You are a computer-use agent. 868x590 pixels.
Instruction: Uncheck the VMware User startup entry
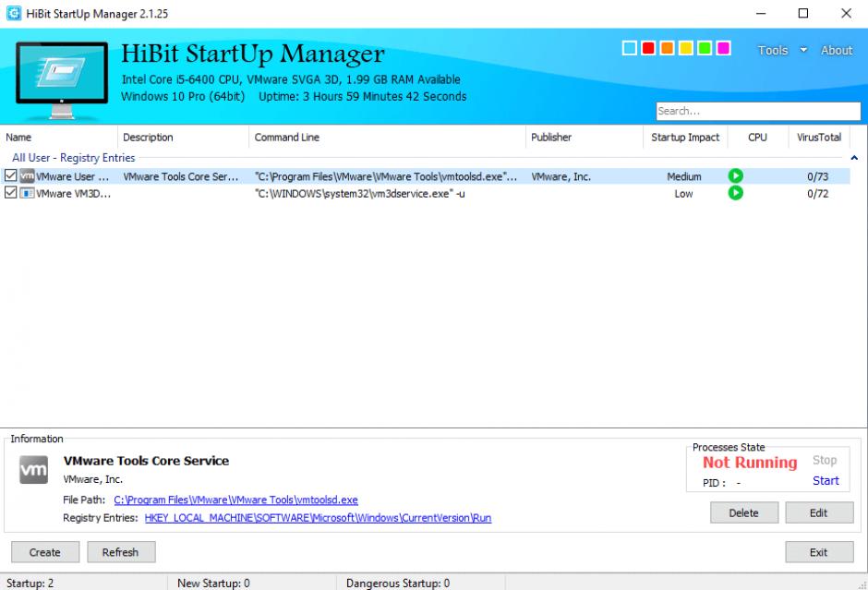pos(10,175)
